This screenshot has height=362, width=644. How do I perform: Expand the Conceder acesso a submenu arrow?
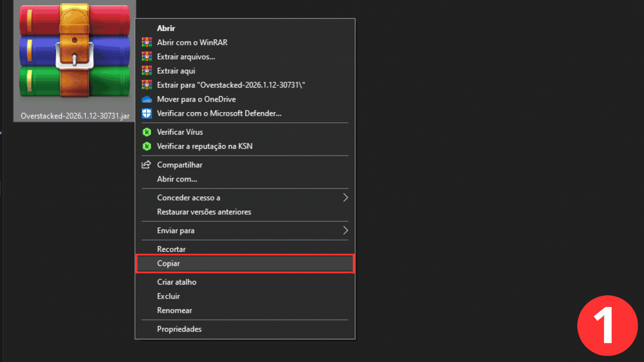click(345, 198)
